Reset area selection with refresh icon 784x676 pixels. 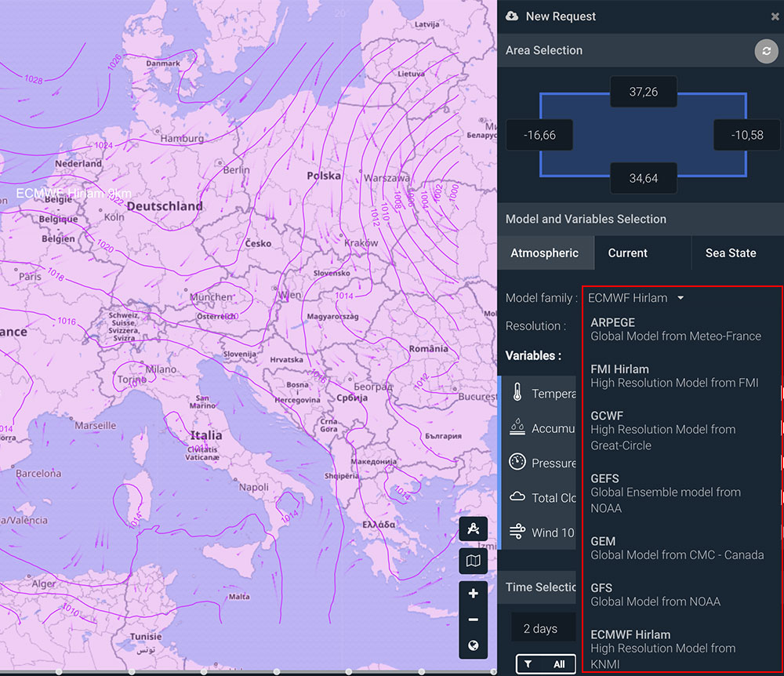[x=766, y=51]
